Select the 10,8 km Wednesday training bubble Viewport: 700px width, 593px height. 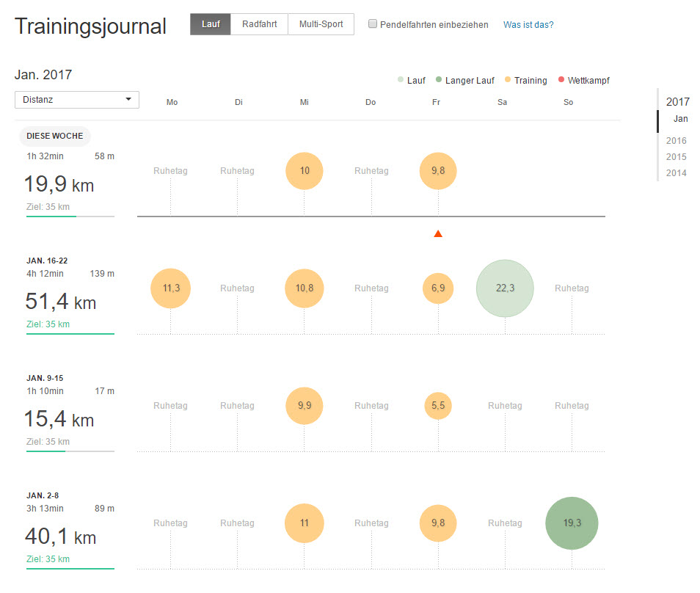tap(304, 288)
